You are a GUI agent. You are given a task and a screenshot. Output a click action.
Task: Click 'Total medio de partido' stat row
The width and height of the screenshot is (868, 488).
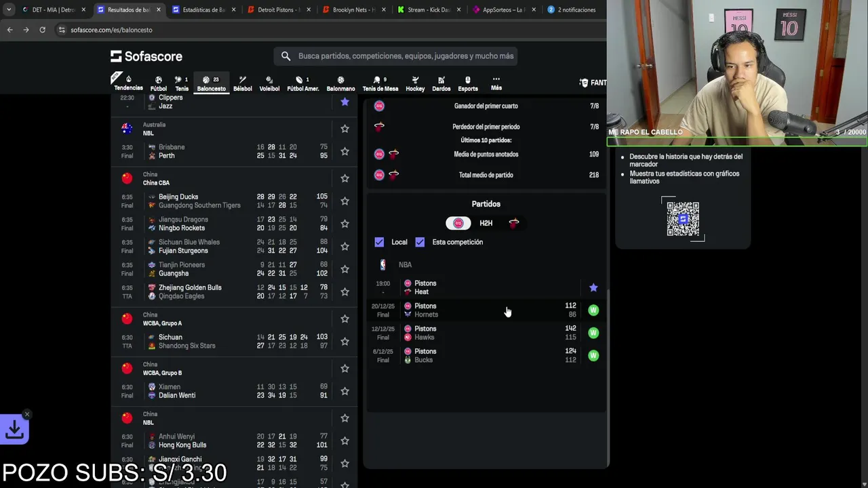point(486,175)
